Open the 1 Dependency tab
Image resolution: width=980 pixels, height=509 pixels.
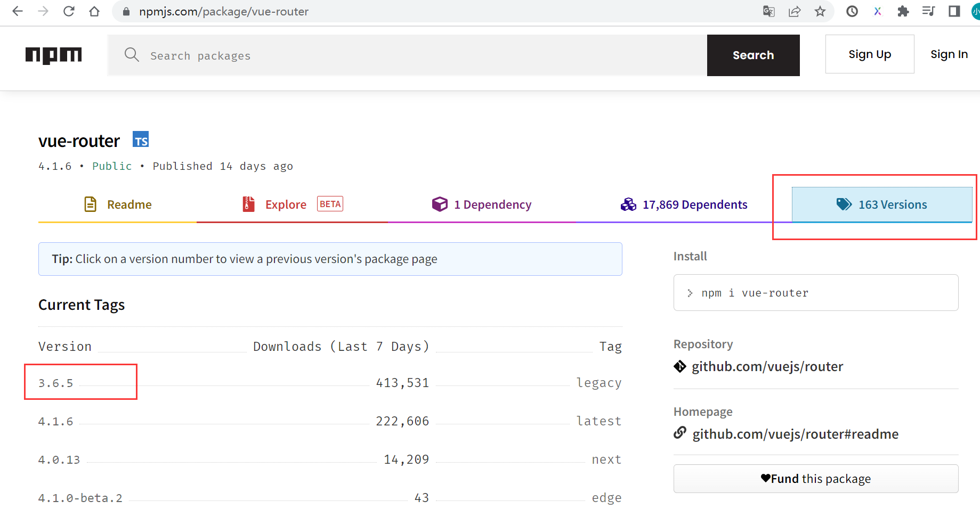point(482,204)
